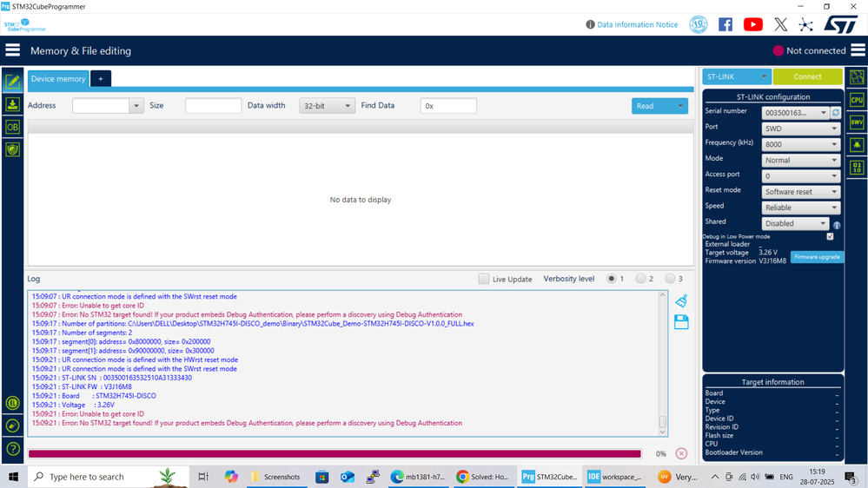This screenshot has width=868, height=488.
Task: Cancel the operation with the red X icon
Action: [x=681, y=453]
